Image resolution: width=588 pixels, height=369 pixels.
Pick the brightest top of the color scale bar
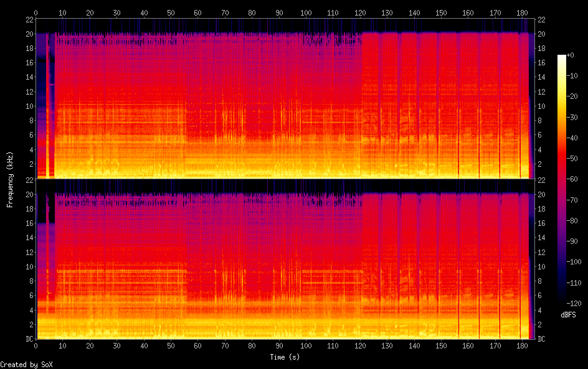562,57
